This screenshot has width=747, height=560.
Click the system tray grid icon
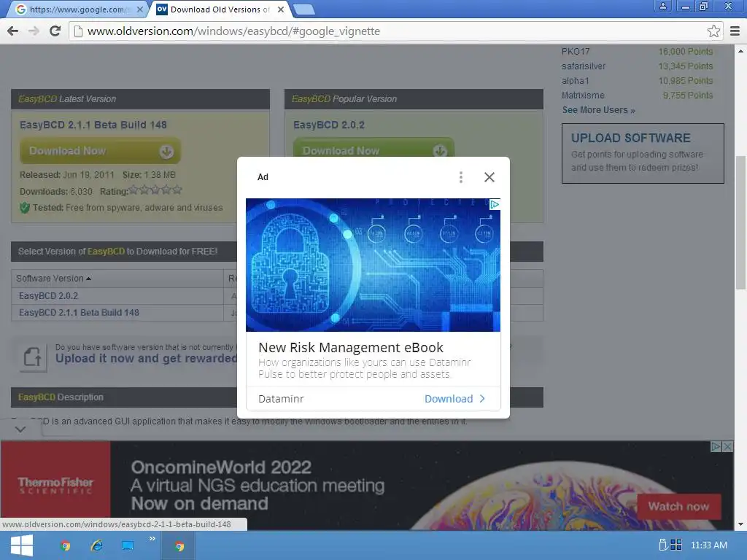pyautogui.click(x=676, y=545)
